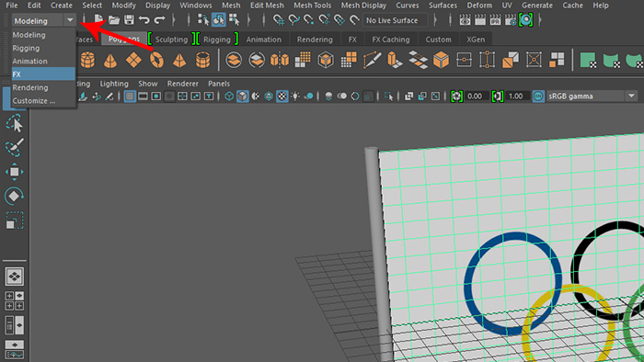Open render settings icon
The height and width of the screenshot is (362, 644).
[x=510, y=19]
